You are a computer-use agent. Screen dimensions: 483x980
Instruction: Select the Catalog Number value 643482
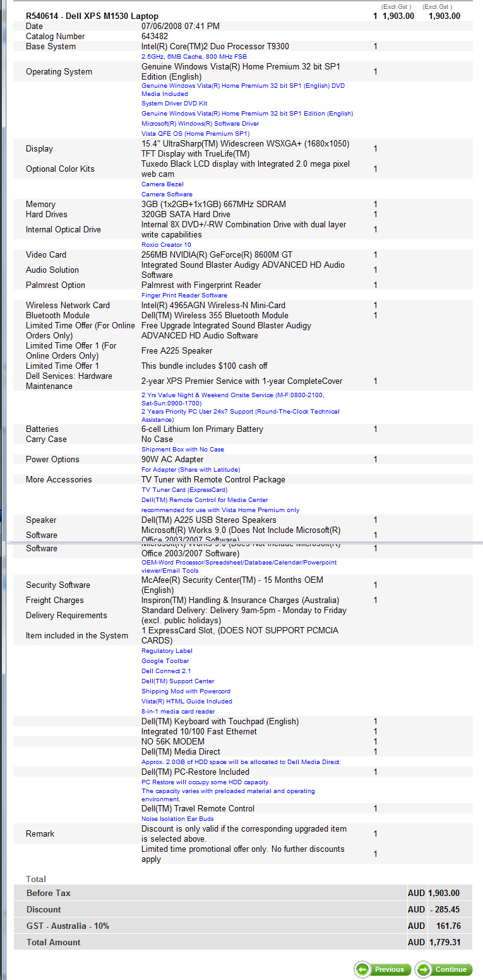tap(155, 36)
